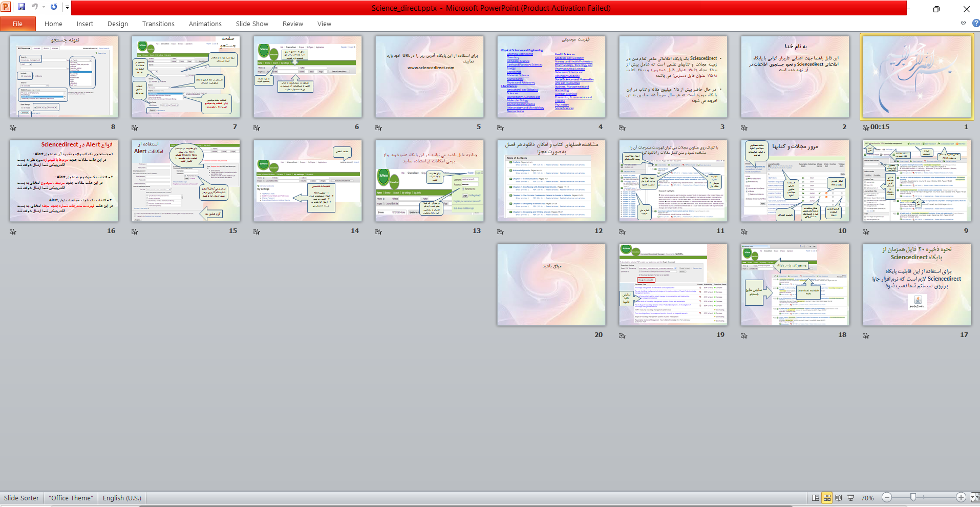Click transition star icon under slide 10
The height and width of the screenshot is (507, 980).
tap(744, 231)
